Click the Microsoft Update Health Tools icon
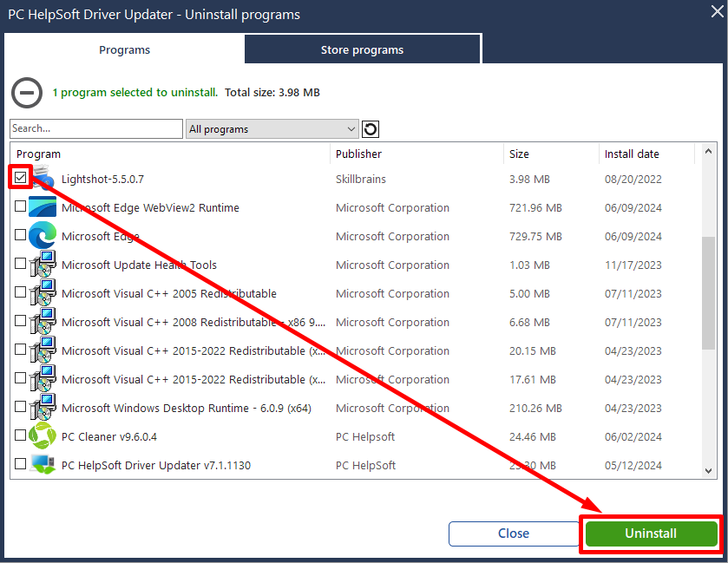The width and height of the screenshot is (728, 563). (43, 265)
